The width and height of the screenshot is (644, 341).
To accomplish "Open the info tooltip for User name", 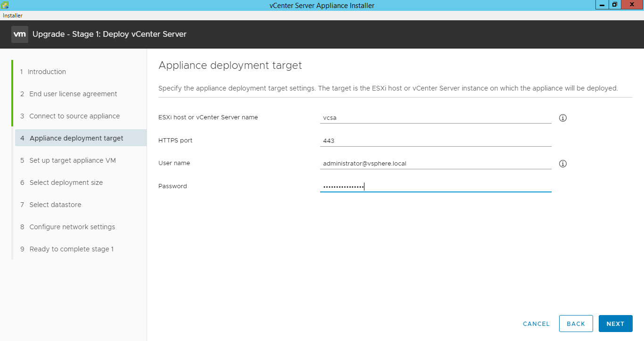I will point(562,163).
